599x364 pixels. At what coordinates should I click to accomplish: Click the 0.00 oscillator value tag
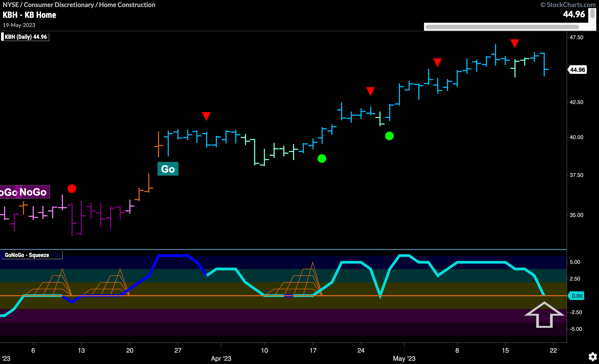(x=577, y=296)
